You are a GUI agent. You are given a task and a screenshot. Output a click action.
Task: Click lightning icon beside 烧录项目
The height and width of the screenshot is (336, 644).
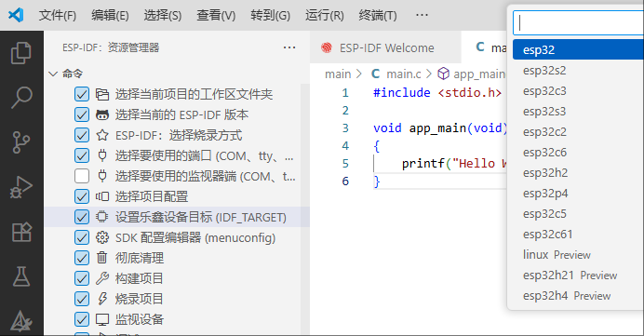click(x=102, y=299)
